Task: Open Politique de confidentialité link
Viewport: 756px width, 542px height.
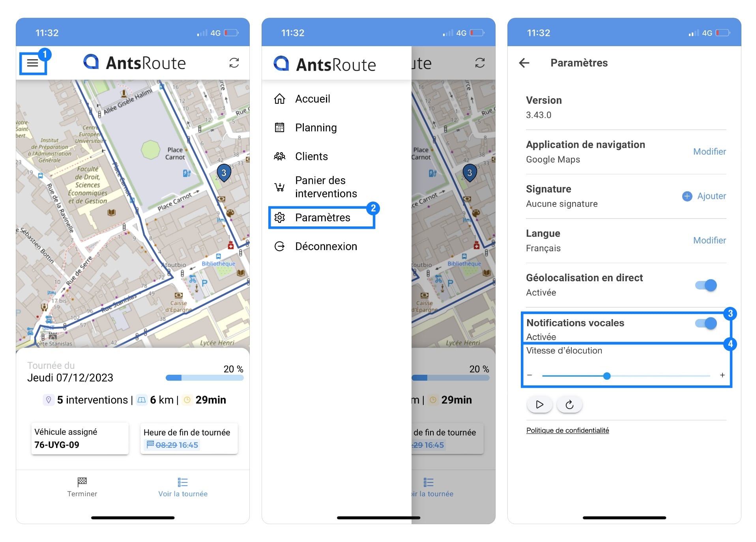Action: 567,430
